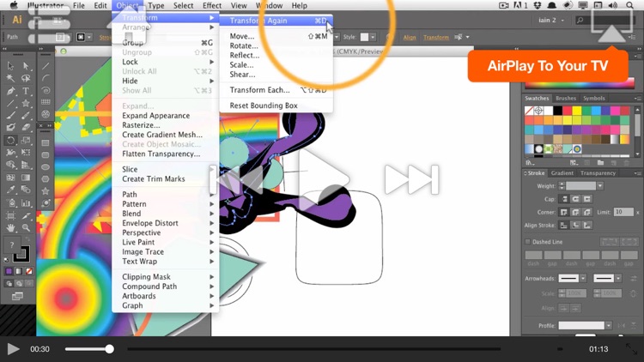Choose Reflect... from Transform submenu
Screen dimensions: 644x362
(245, 55)
